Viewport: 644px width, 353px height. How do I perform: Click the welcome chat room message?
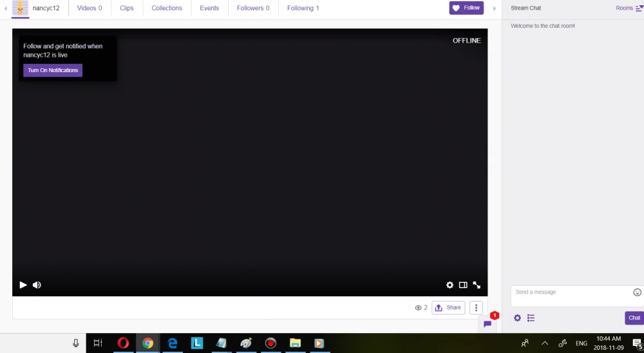point(542,26)
